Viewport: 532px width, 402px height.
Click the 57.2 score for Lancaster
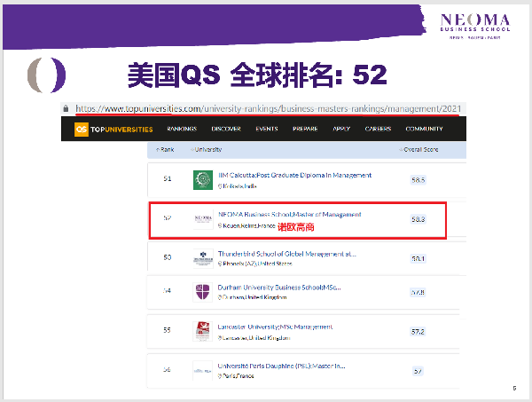pyautogui.click(x=418, y=332)
